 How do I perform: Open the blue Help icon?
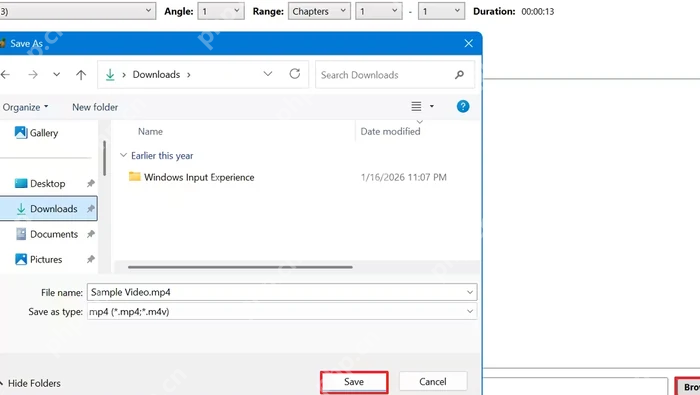(x=463, y=106)
